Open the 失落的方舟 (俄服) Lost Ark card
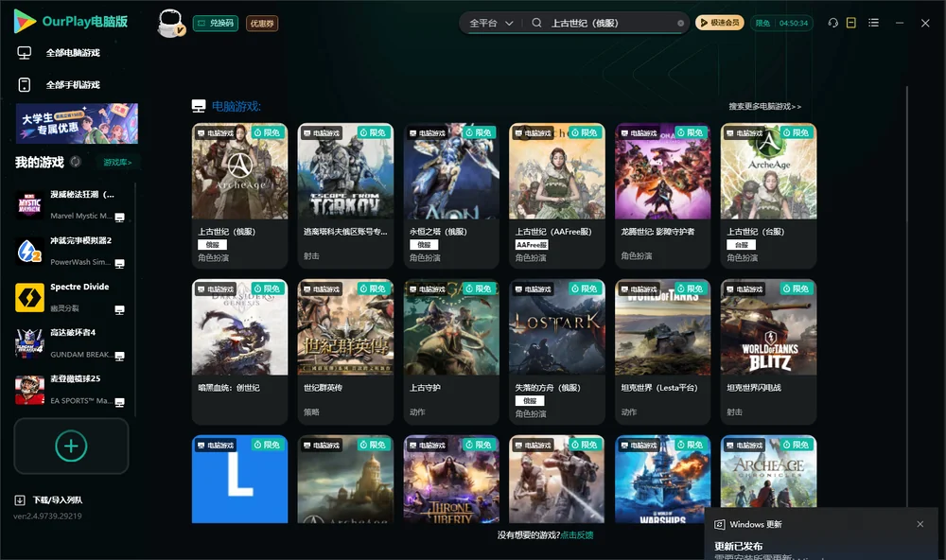This screenshot has height=560, width=946. point(557,352)
